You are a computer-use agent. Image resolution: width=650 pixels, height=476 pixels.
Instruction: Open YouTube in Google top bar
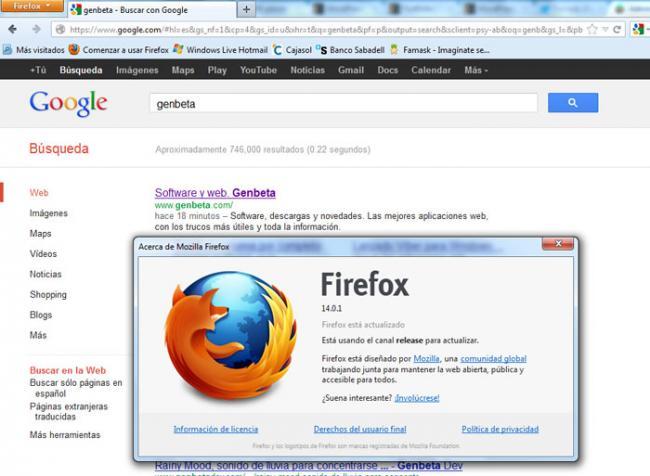click(x=258, y=70)
